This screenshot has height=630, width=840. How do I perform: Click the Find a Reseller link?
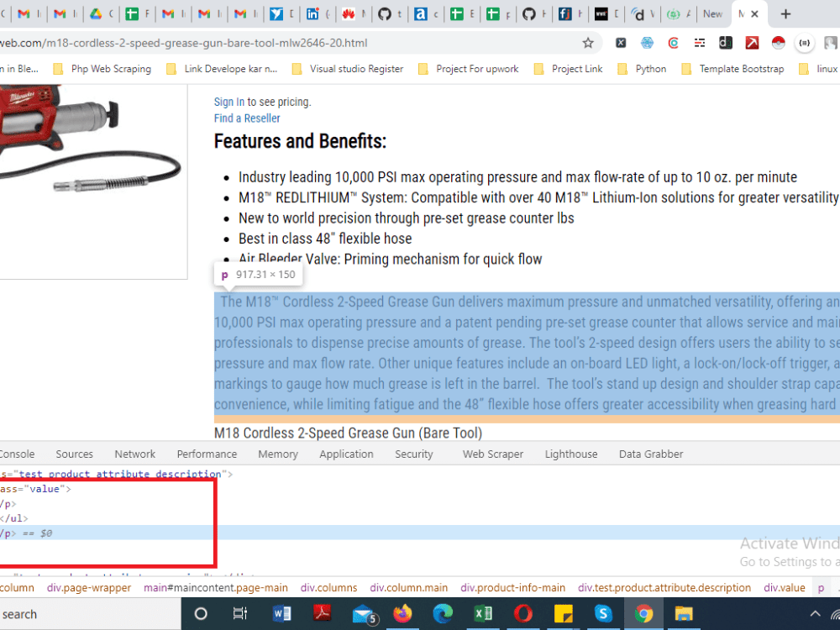pyautogui.click(x=247, y=118)
